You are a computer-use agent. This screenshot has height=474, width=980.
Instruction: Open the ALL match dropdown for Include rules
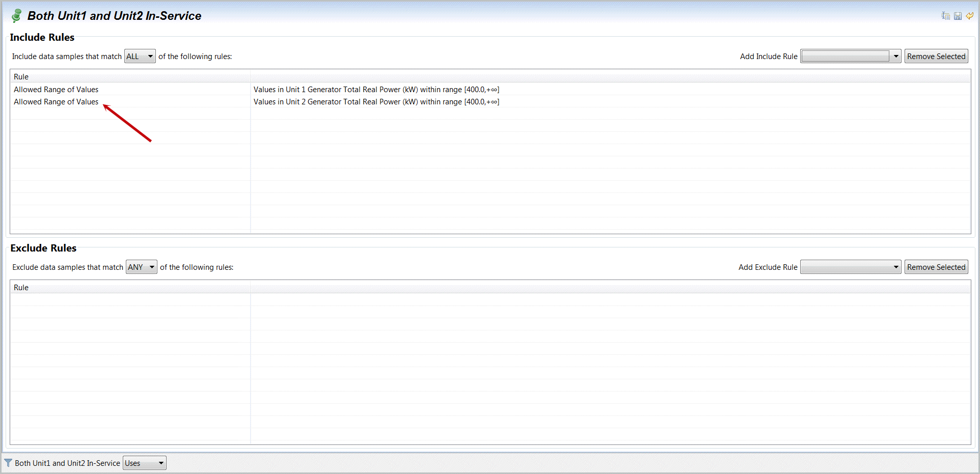click(x=140, y=57)
